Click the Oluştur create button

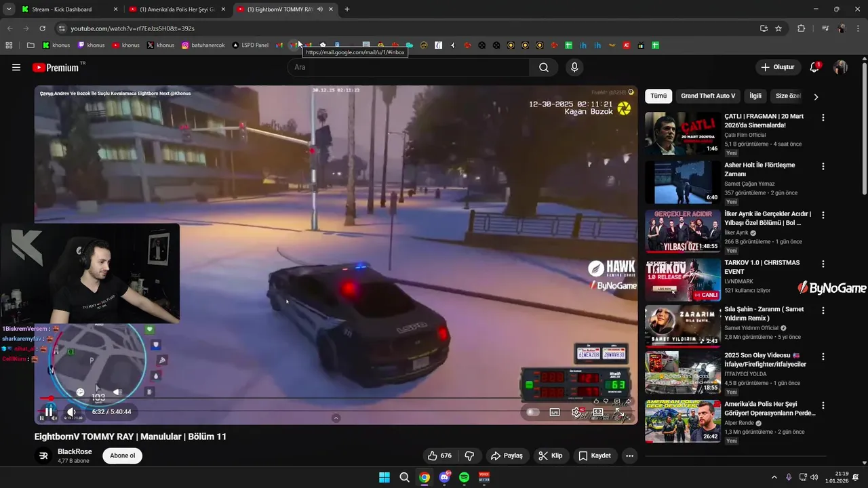click(777, 67)
